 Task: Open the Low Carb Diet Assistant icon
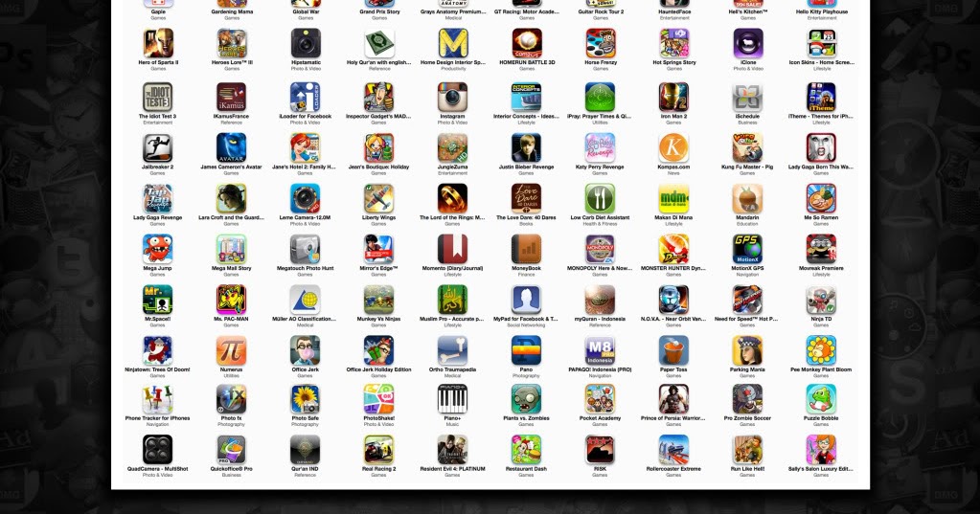click(600, 198)
